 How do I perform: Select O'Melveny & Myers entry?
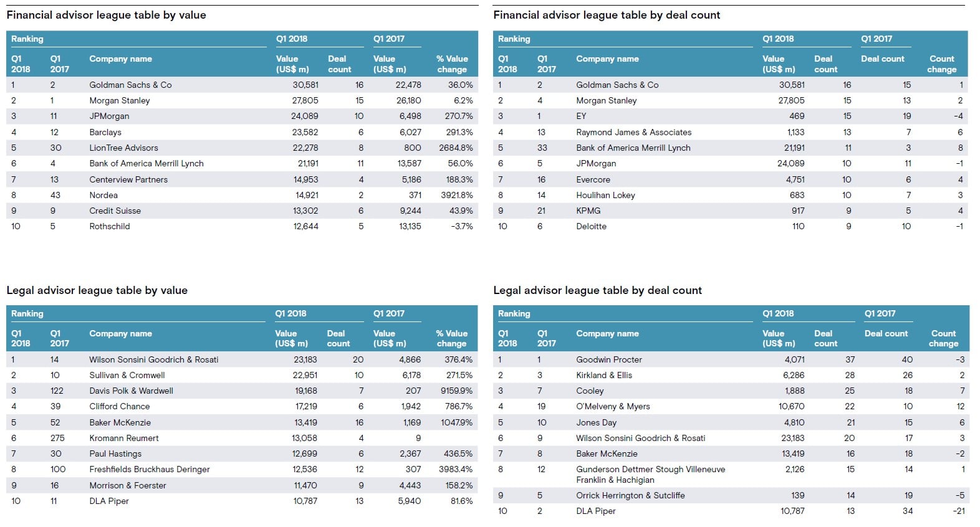point(613,406)
